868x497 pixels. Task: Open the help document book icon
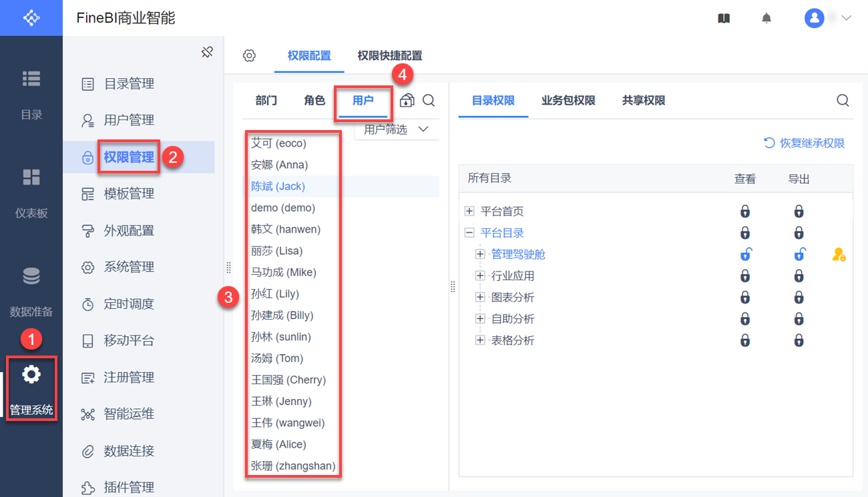click(724, 19)
